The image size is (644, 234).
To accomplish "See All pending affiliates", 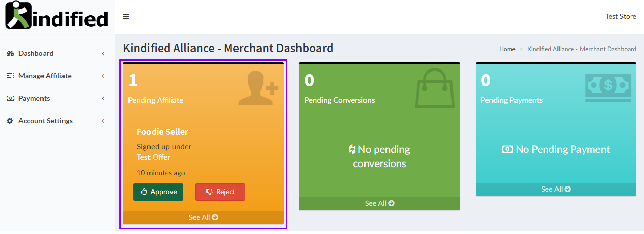I will pos(203,217).
